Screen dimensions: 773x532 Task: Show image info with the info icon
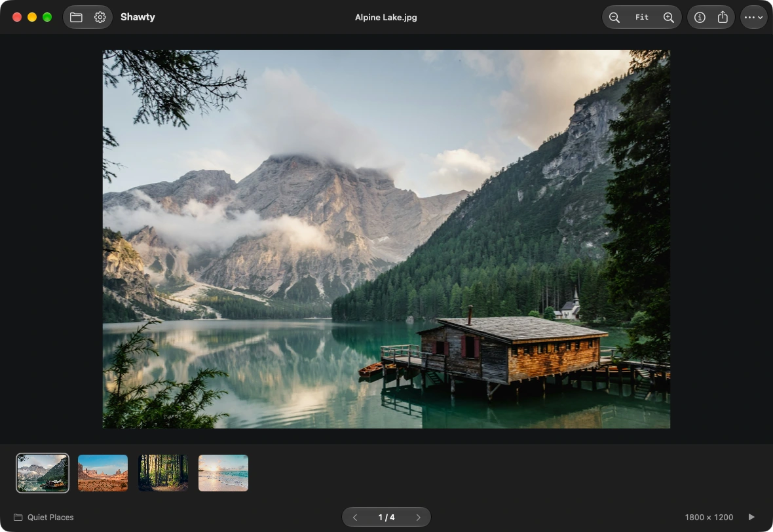700,17
